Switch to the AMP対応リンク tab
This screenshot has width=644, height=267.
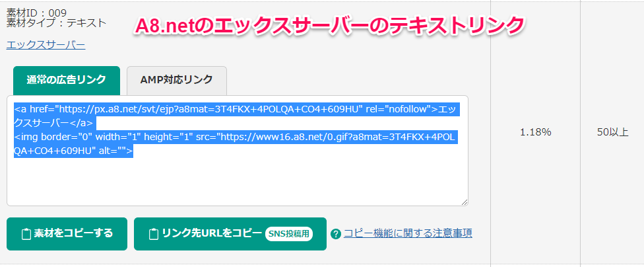point(176,80)
